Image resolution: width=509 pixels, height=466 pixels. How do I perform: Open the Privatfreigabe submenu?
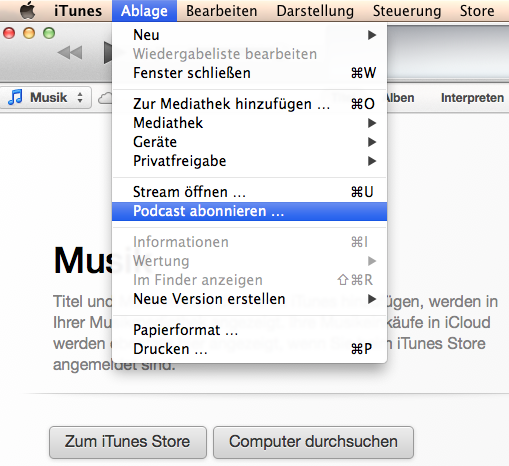tap(249, 161)
